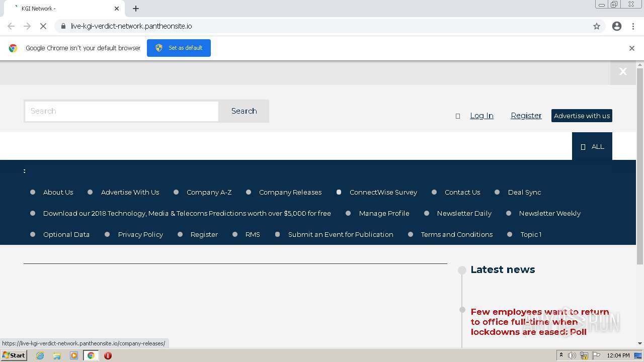Open Download 2018 Predictions link

pos(187,213)
